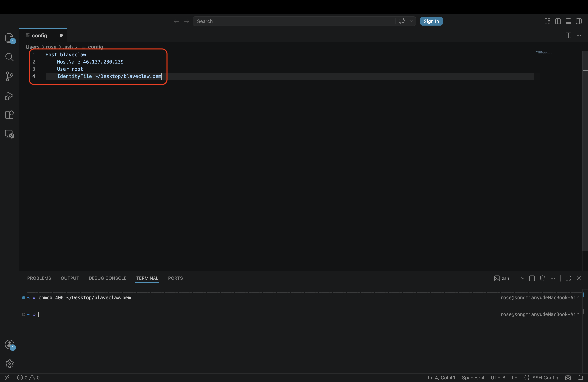Open terminal panel more actions menu
Viewport: 588px width, 382px height.
[553, 278]
